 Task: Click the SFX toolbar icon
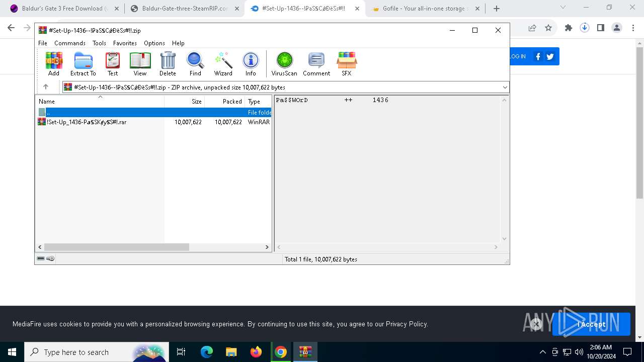(x=347, y=64)
